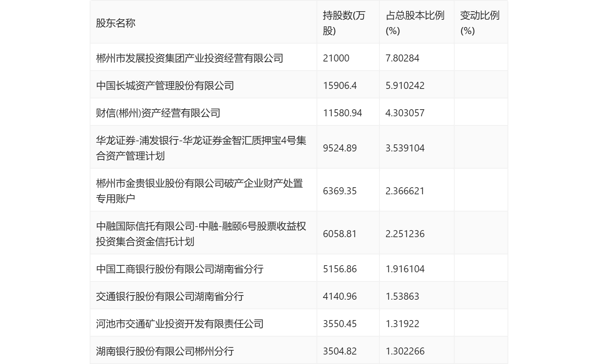Click the share count 3504.82
The image size is (598, 364).
(340, 351)
